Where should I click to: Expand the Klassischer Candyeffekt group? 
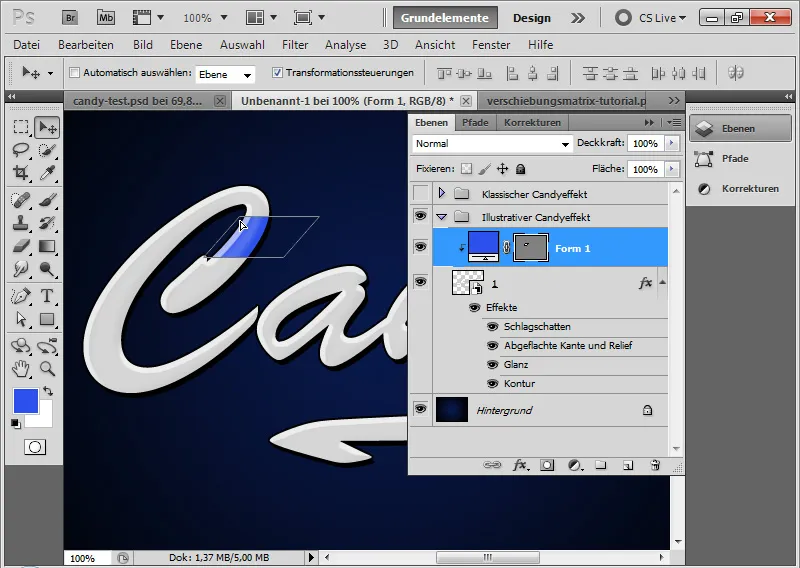point(442,193)
